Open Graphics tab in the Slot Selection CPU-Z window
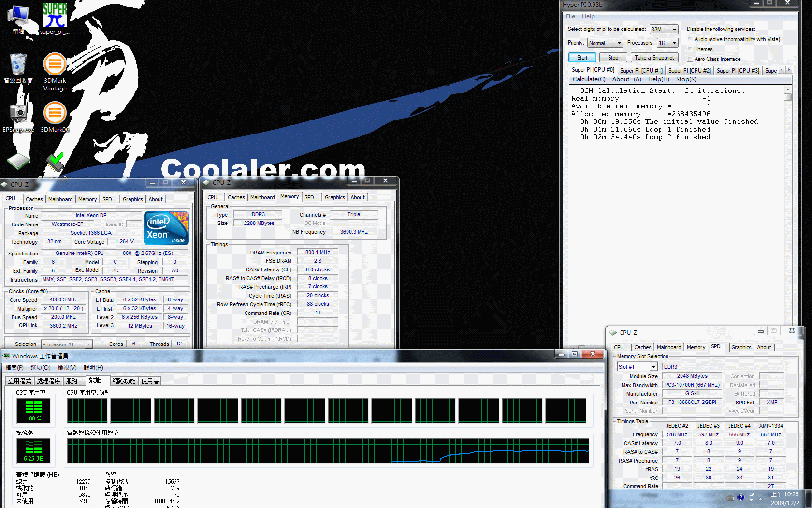The width and height of the screenshot is (812, 508). (x=741, y=347)
